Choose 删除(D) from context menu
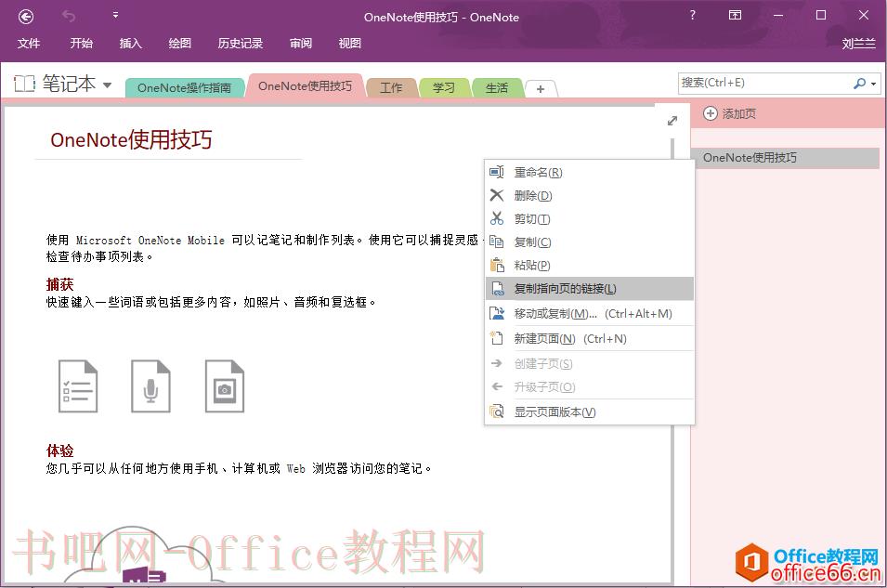The height and width of the screenshot is (588, 887). [x=590, y=195]
